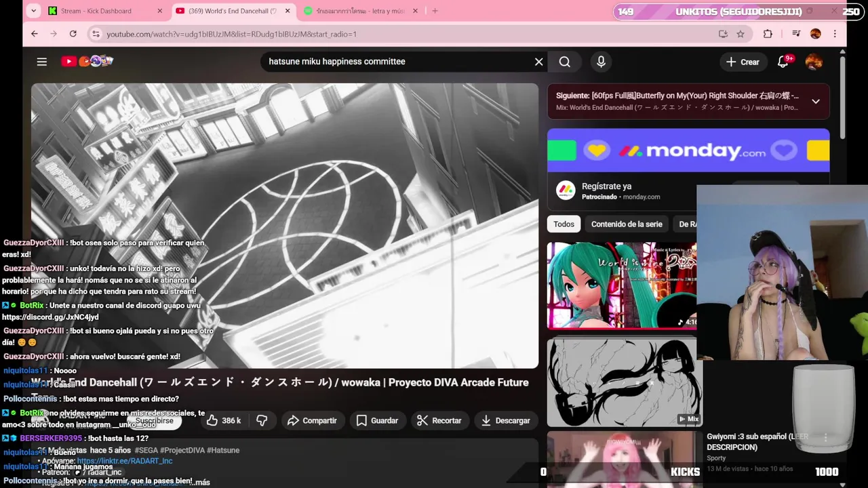The width and height of the screenshot is (868, 488).
Task: Expand description with ...más
Action: click(x=201, y=482)
